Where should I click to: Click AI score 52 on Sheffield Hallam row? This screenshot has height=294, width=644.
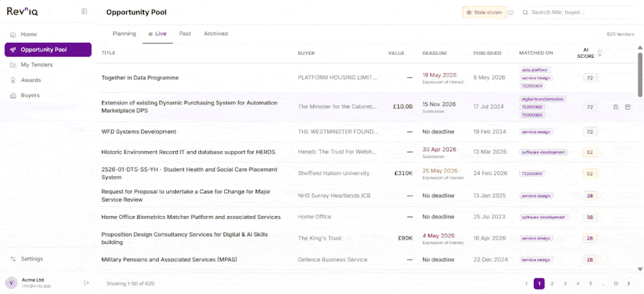click(x=590, y=174)
